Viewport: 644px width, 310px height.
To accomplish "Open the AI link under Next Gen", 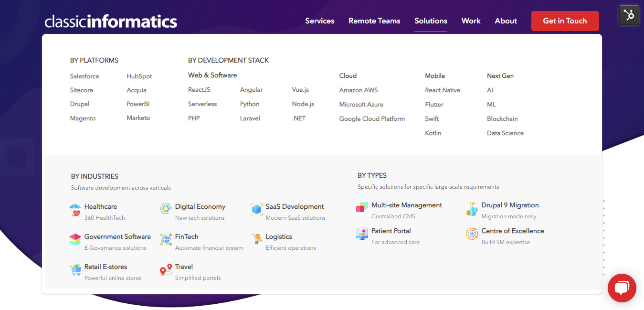I will (490, 90).
